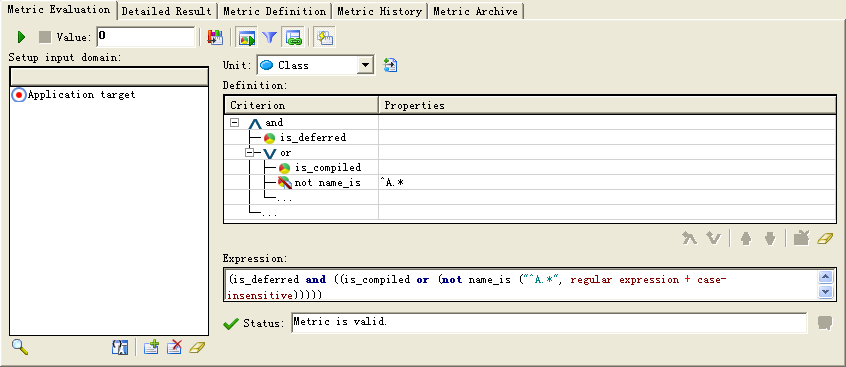This screenshot has height=367, width=846.
Task: Toggle the blue funnel filter icon
Action: [x=269, y=37]
